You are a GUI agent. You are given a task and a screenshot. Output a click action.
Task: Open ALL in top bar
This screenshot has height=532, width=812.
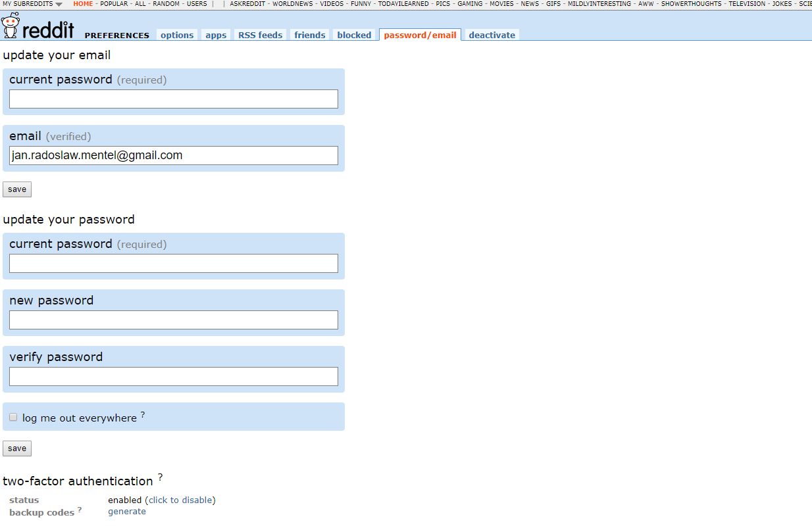[140, 4]
